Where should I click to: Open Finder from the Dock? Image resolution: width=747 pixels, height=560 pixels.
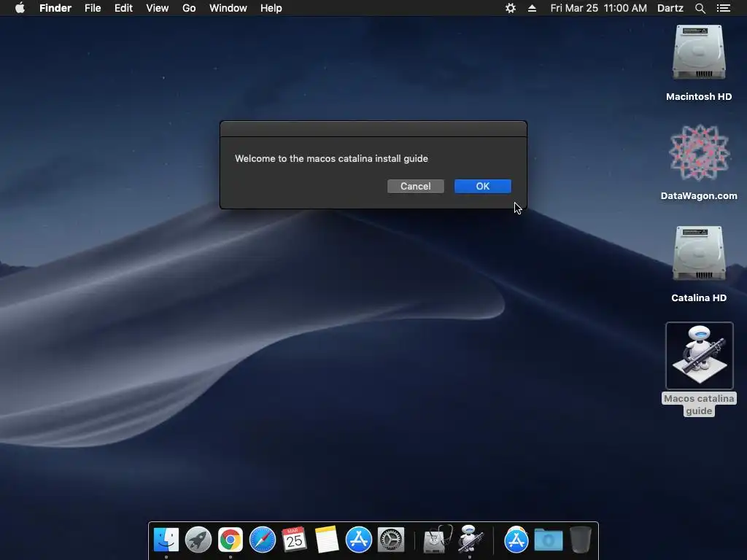tap(166, 540)
